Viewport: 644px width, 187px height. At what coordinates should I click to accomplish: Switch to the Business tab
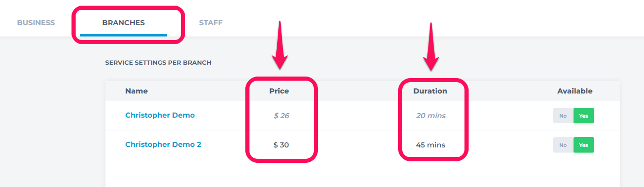[x=36, y=23]
